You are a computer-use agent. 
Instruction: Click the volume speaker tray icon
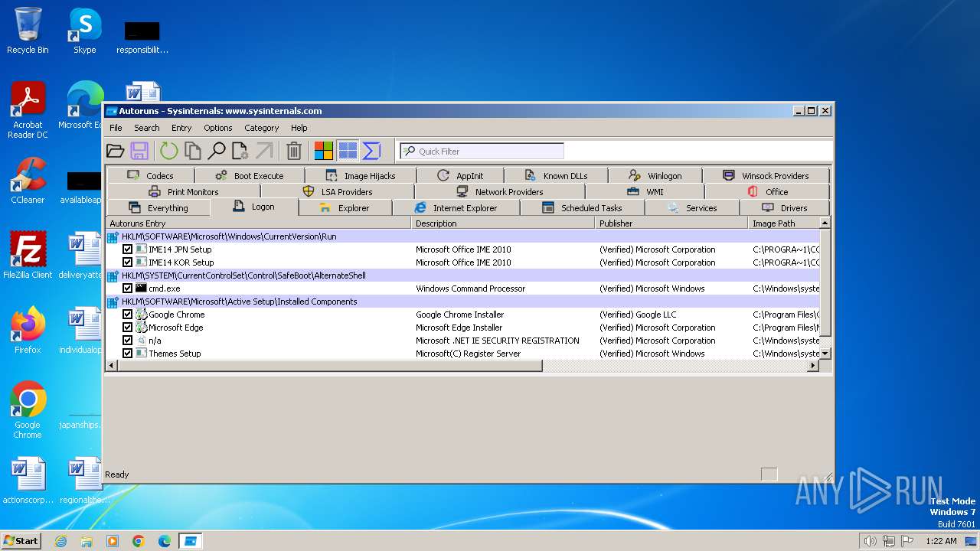click(x=870, y=541)
